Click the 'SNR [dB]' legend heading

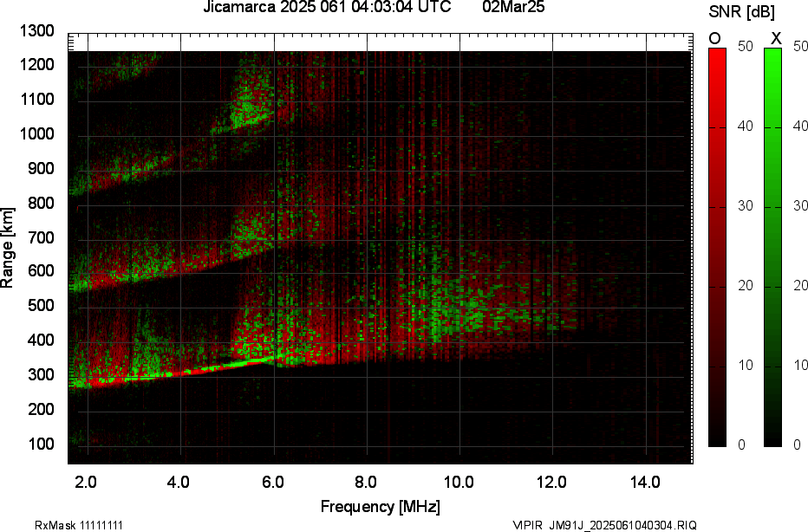(741, 12)
